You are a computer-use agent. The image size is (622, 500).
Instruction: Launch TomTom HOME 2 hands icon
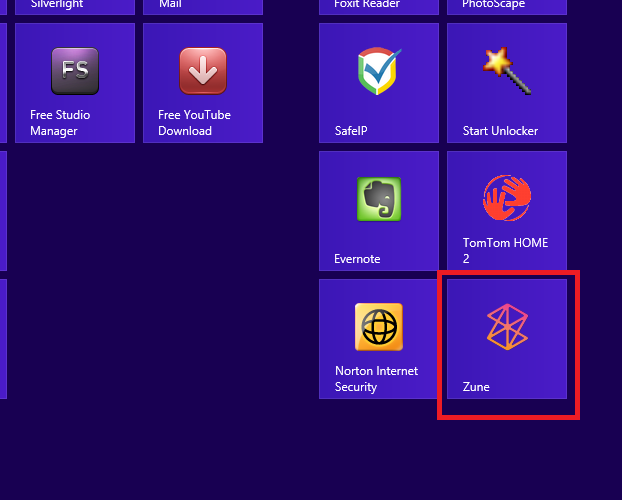[x=507, y=198]
